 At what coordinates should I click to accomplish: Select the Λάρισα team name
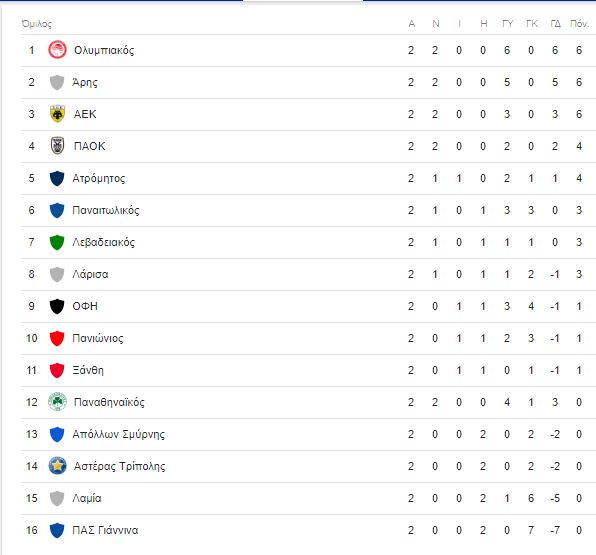point(90,274)
